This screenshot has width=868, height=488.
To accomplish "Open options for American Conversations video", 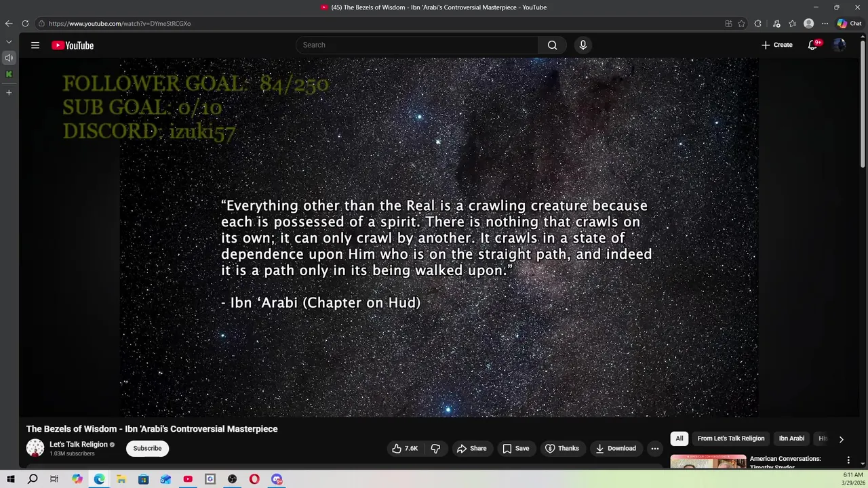I will (x=848, y=460).
